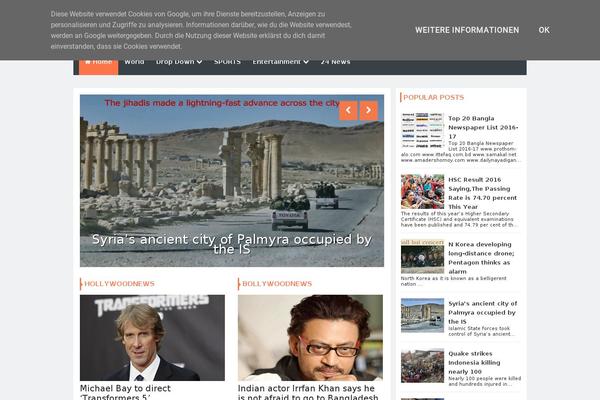Click the main Palmyra slider image
The height and width of the screenshot is (400, 600).
pos(232,181)
